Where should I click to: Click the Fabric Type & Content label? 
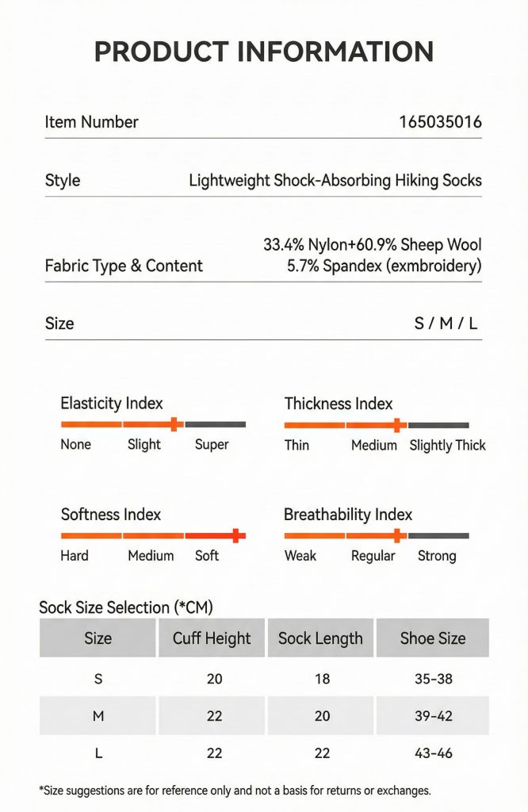[124, 266]
